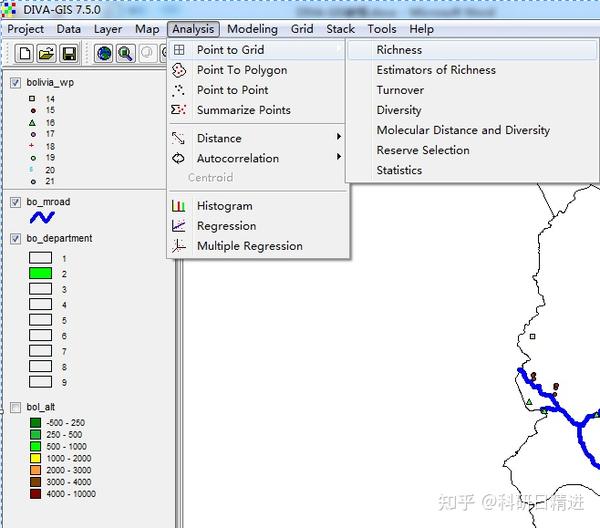
Task: Expand the Autocorrelation submenu
Action: 237,158
